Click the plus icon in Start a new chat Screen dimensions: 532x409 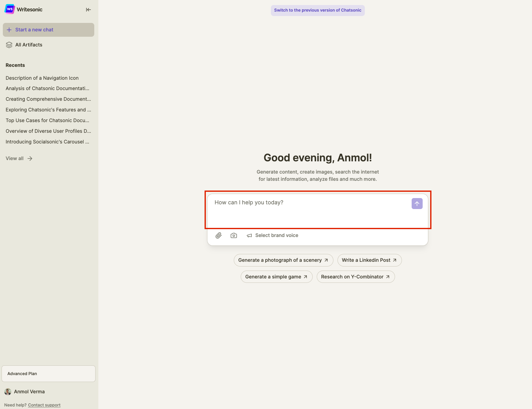pyautogui.click(x=9, y=30)
